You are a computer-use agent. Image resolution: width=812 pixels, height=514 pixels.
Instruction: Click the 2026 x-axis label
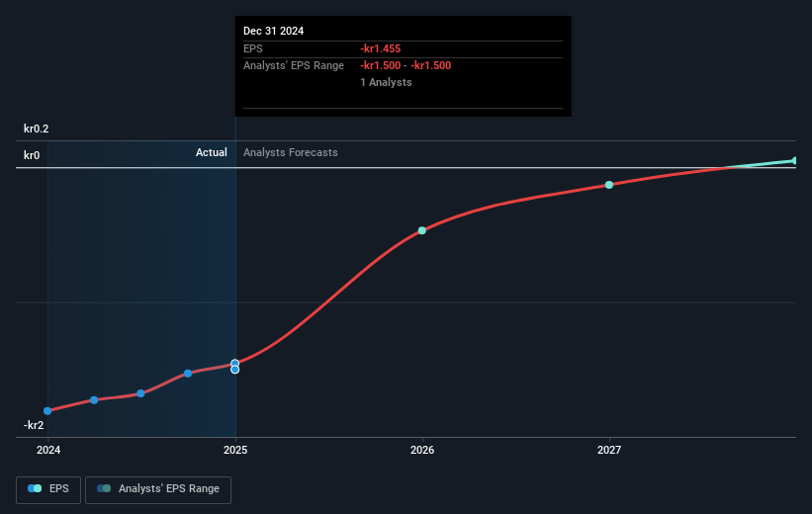(x=422, y=450)
